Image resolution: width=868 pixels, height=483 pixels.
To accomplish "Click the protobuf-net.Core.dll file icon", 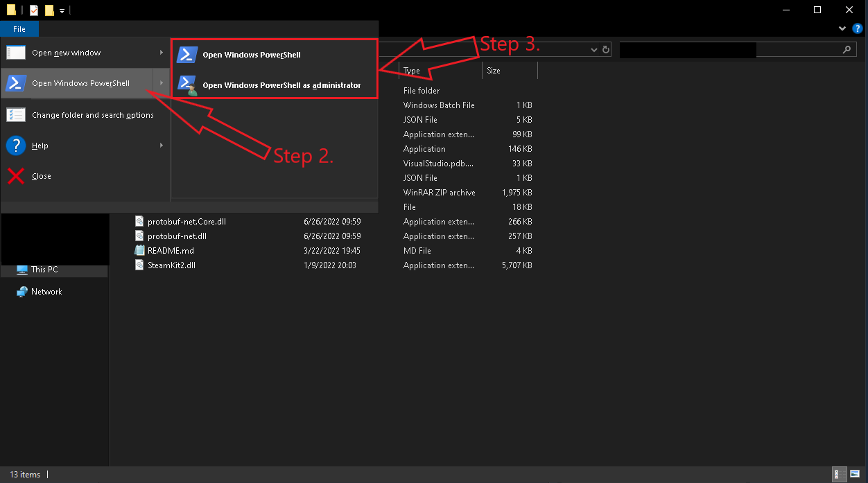I will tap(139, 222).
